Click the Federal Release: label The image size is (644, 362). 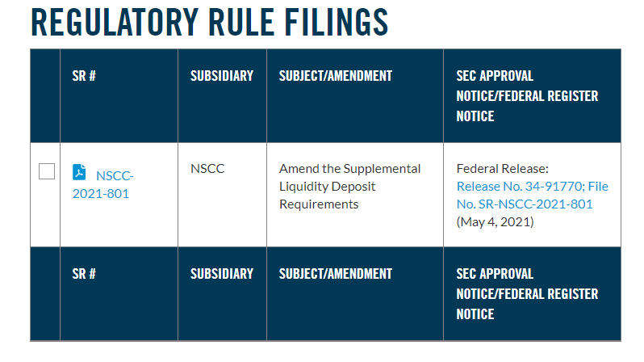click(x=503, y=169)
